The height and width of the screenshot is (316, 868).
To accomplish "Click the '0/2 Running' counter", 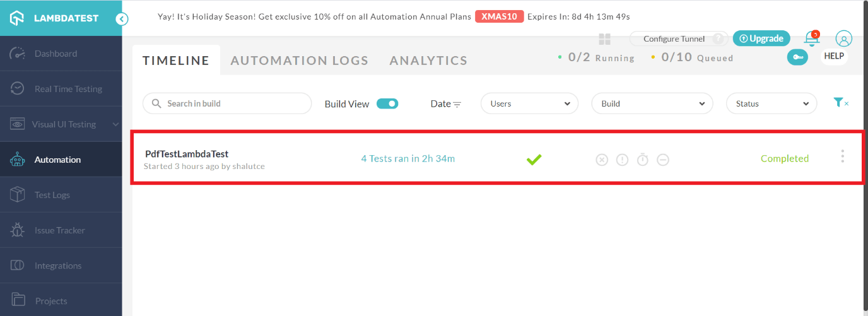I will (596, 57).
